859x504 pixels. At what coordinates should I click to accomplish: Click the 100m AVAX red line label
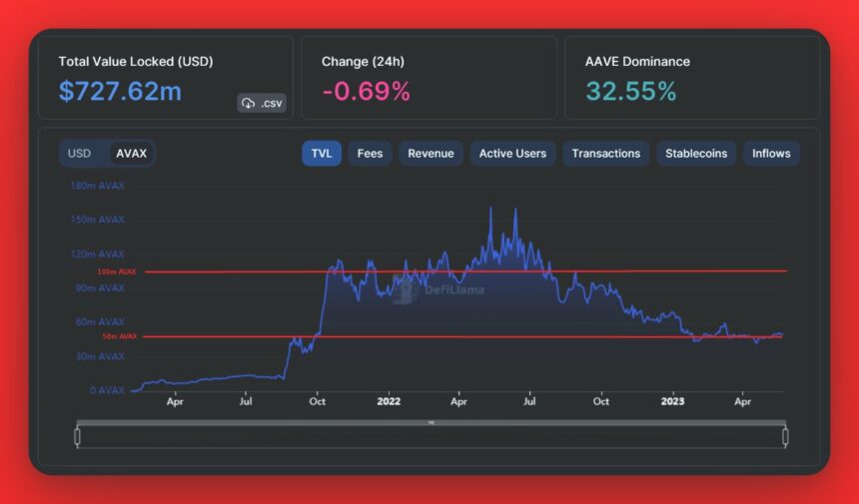click(116, 271)
